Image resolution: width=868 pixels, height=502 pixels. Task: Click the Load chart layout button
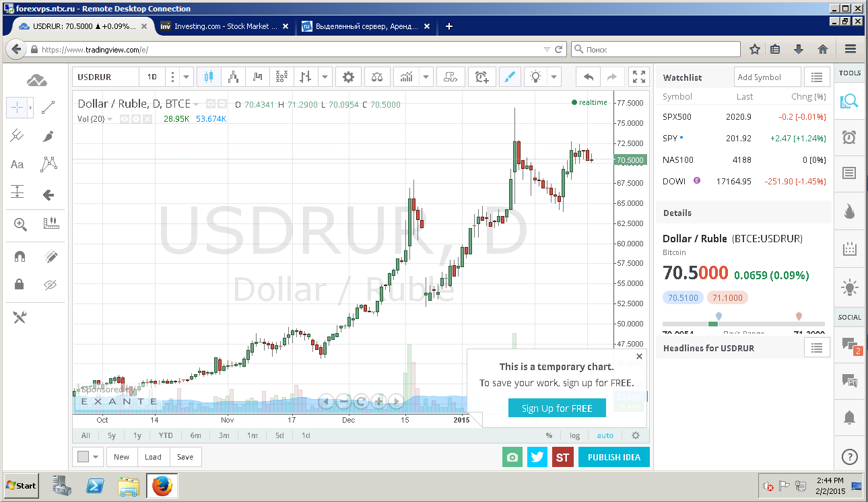coord(153,457)
